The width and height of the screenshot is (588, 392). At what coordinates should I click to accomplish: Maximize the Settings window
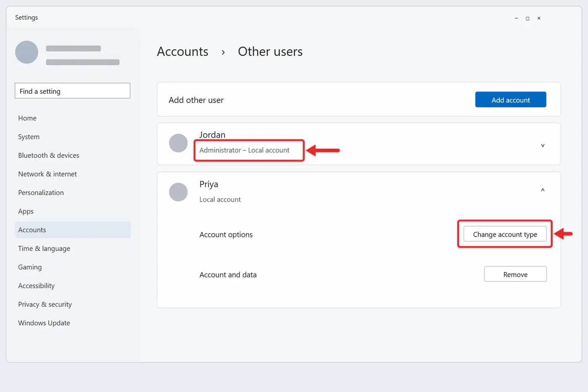tap(528, 18)
